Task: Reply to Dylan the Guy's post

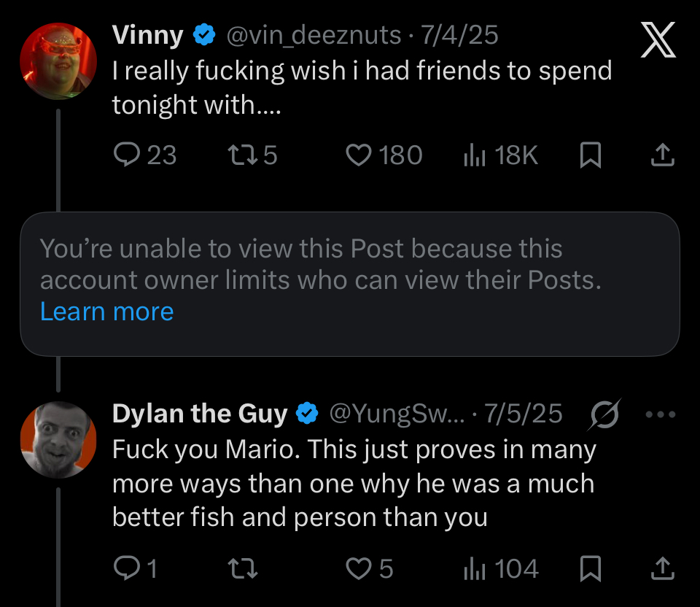Action: point(128,568)
